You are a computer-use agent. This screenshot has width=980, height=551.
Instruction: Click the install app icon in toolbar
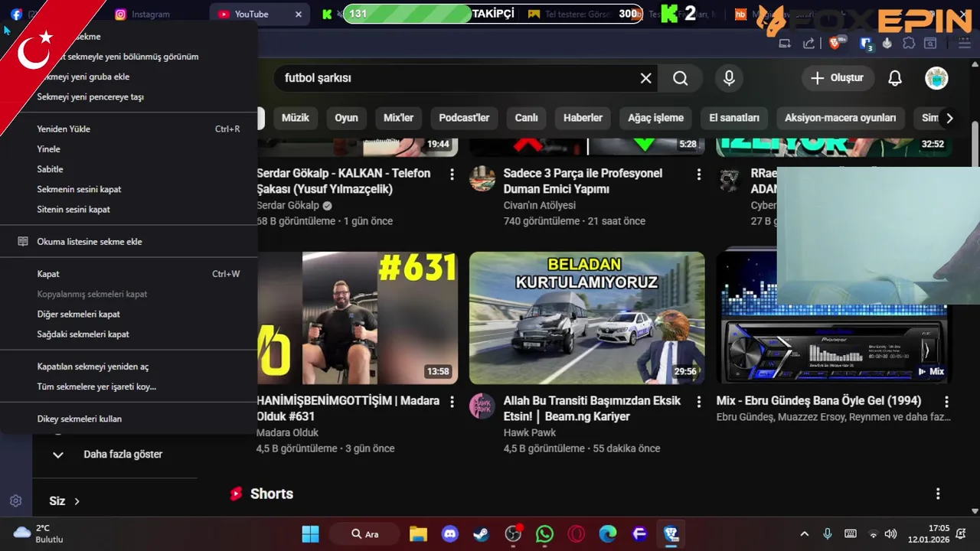(x=785, y=44)
